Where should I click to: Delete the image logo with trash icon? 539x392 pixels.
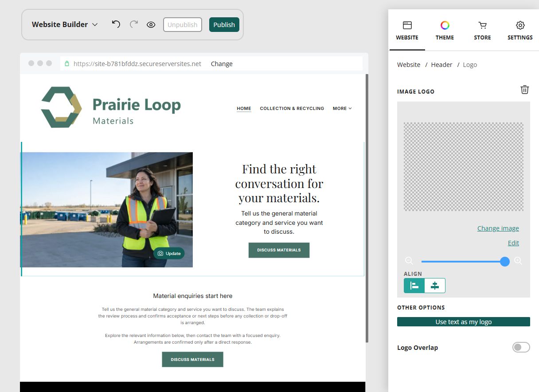524,90
